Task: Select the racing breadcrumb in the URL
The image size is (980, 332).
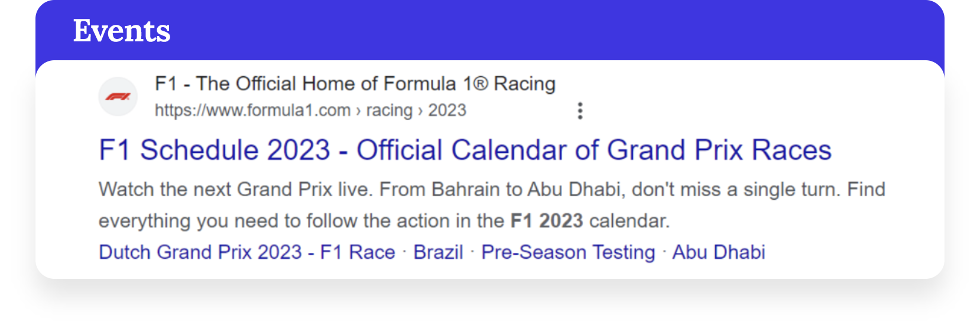Action: (389, 110)
